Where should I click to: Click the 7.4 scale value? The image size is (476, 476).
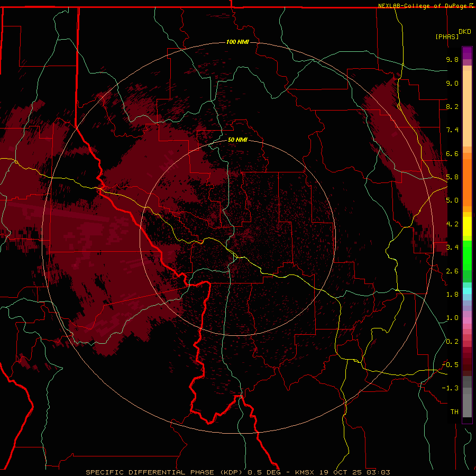click(452, 130)
